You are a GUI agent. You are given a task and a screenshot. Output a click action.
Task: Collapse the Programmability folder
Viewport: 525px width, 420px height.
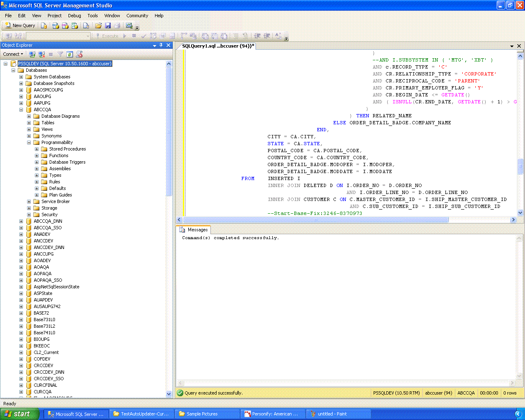(x=29, y=142)
